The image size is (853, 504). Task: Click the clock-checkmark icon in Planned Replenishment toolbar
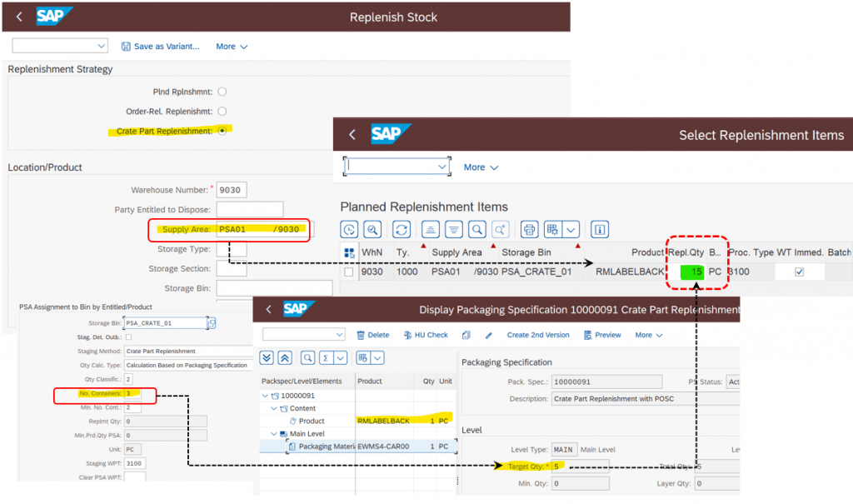tap(349, 230)
